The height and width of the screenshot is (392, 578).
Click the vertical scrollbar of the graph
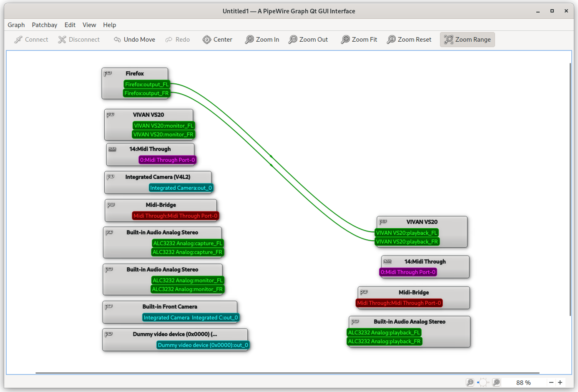tap(570, 189)
